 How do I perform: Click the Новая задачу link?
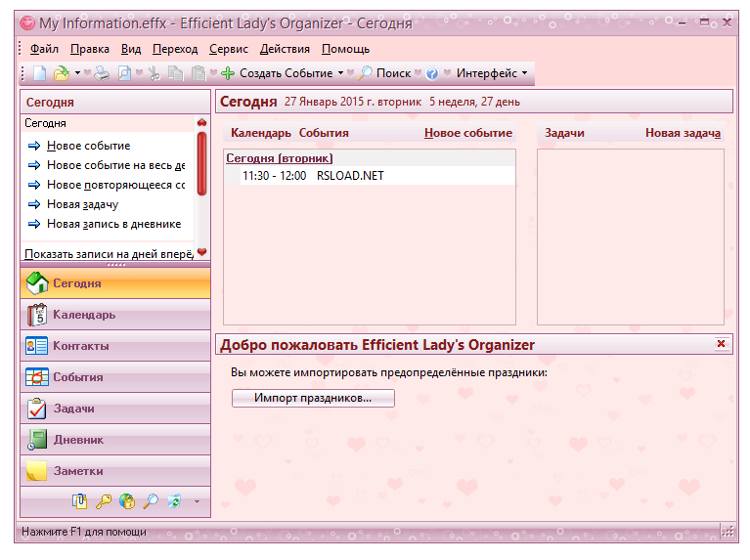click(82, 204)
